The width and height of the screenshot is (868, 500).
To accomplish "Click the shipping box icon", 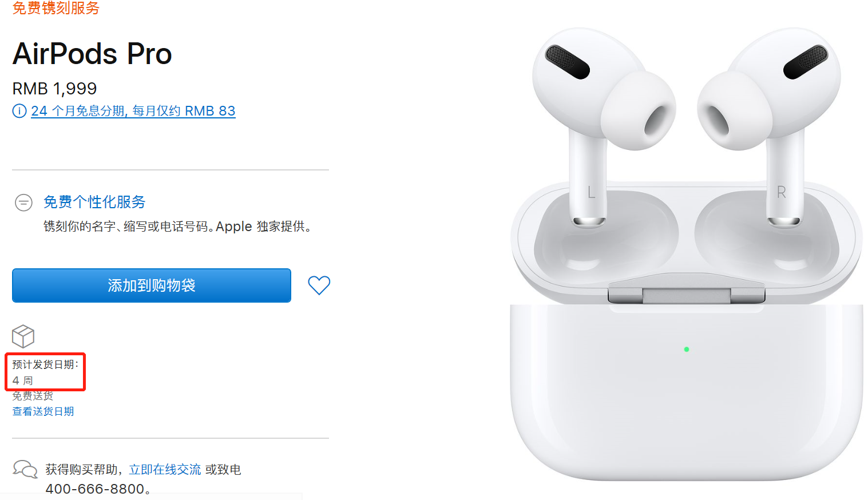I will [x=23, y=336].
